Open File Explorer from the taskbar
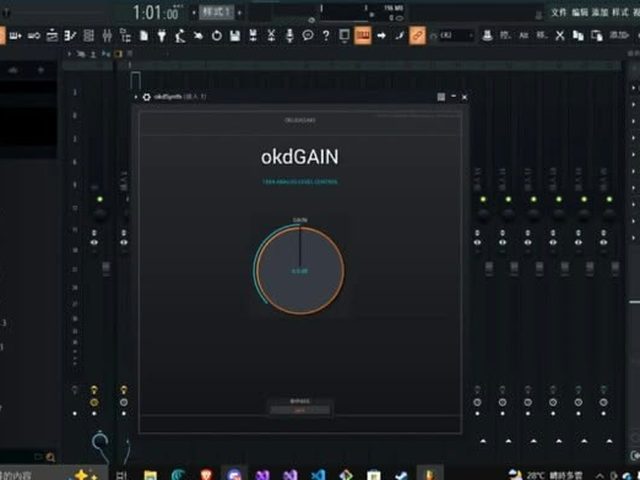The height and width of the screenshot is (480, 640). 150,475
